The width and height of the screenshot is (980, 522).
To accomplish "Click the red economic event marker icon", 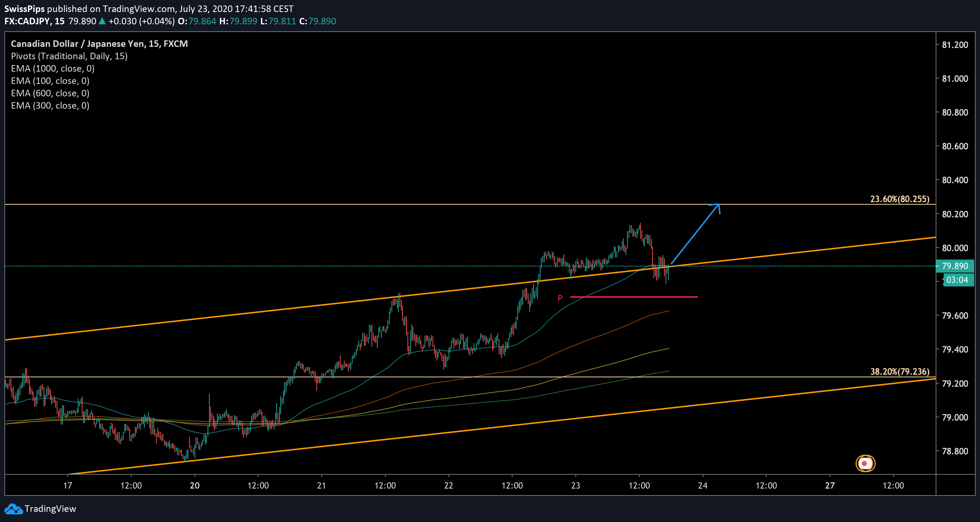I will [865, 463].
